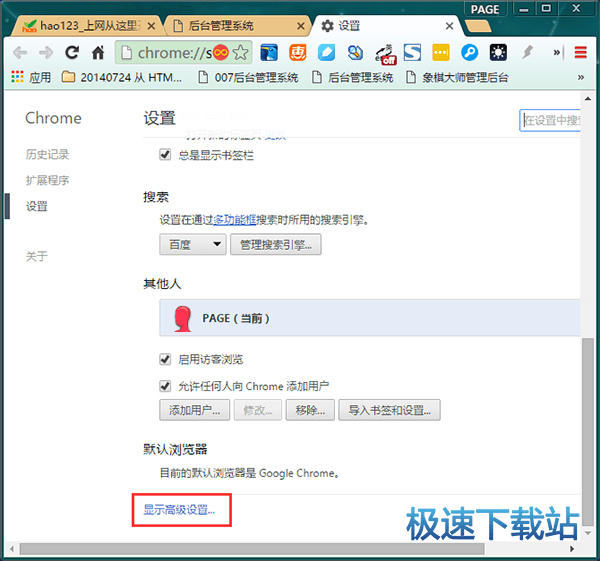This screenshot has height=561, width=600.
Task: Open 扩展程序 in the sidebar
Action: coord(47,180)
